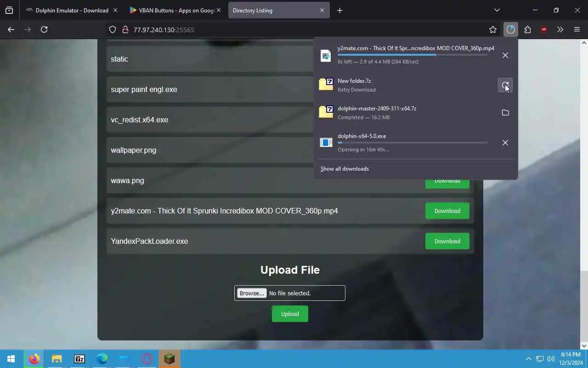Open the Firefox View icon
The height and width of the screenshot is (368, 588).
[9, 10]
